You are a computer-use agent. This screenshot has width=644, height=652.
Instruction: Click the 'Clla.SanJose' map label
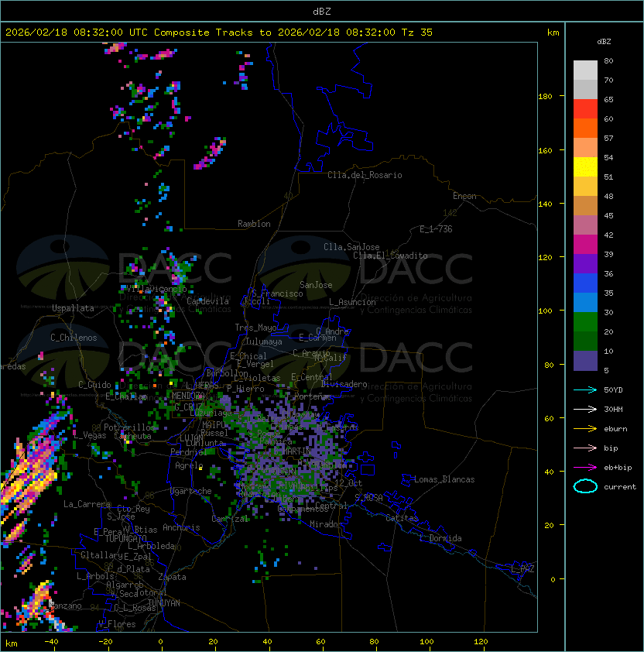pyautogui.click(x=351, y=247)
